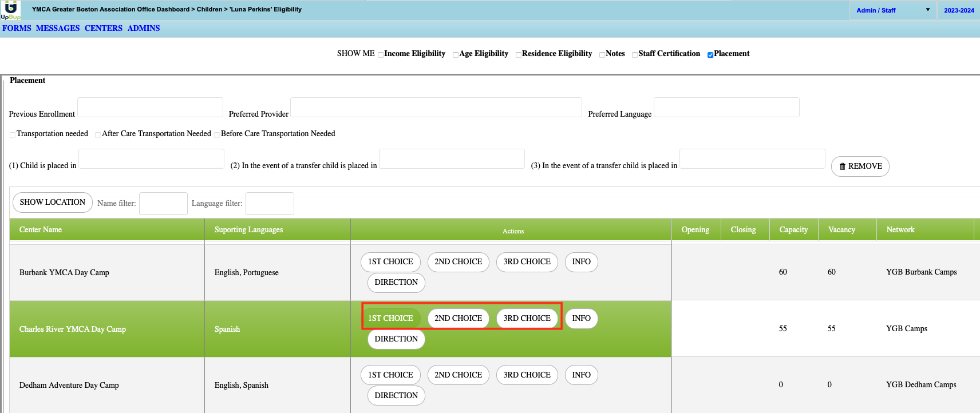Screen dimensions: 980x413
Task: Select the Burbank YMCA Day Camp name
Action: pos(64,273)
